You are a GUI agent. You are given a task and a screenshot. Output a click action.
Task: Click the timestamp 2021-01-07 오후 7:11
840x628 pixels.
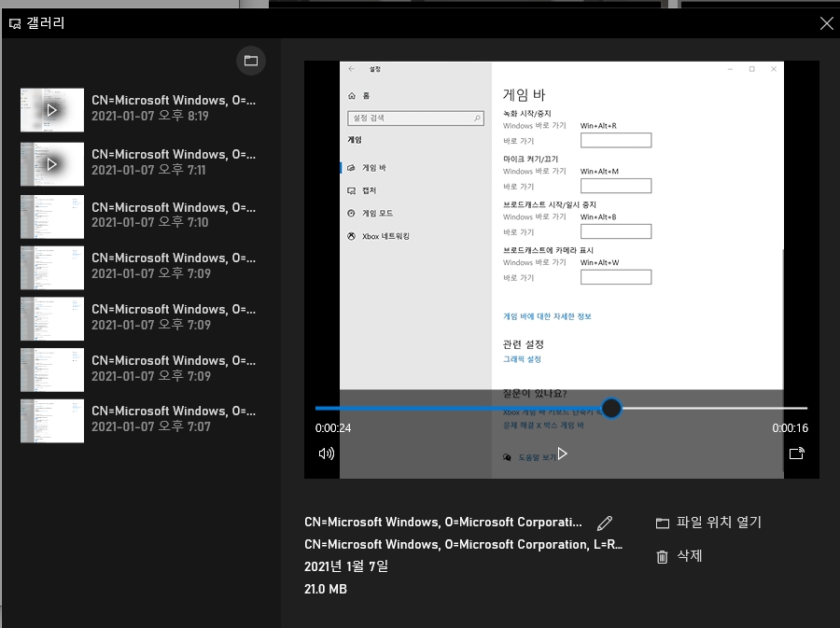148,170
